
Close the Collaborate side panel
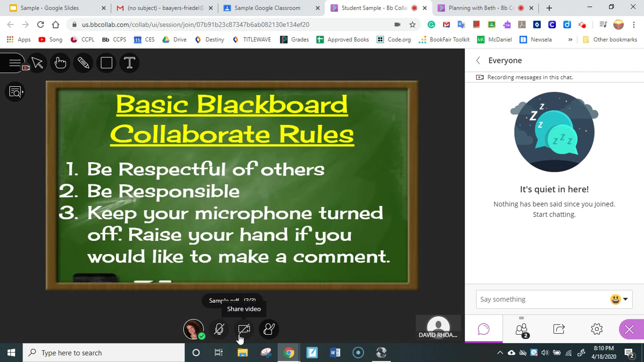click(x=630, y=329)
